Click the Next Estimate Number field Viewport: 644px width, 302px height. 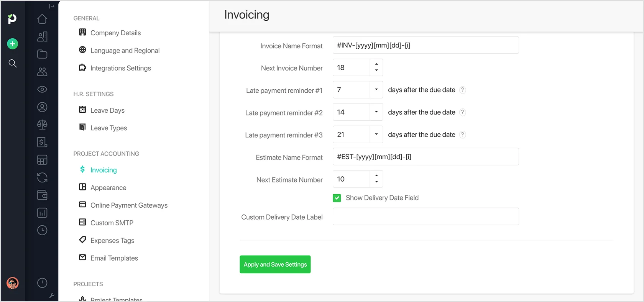(352, 179)
